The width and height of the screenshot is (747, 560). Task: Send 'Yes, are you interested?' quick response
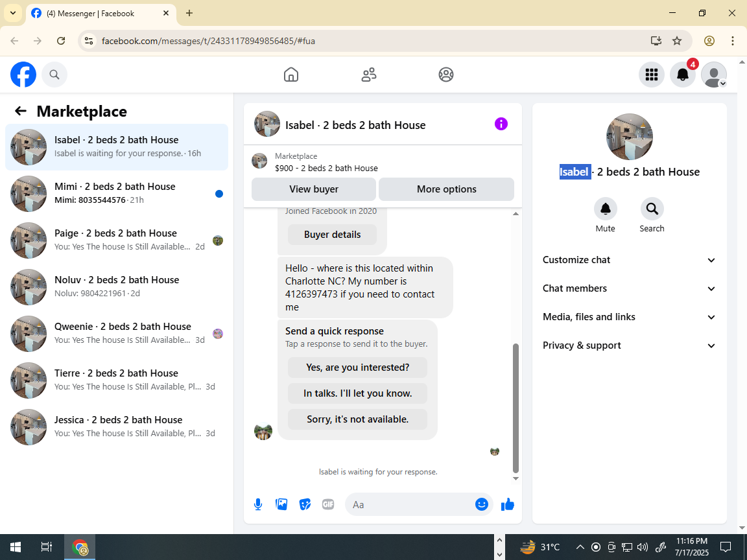pos(358,367)
